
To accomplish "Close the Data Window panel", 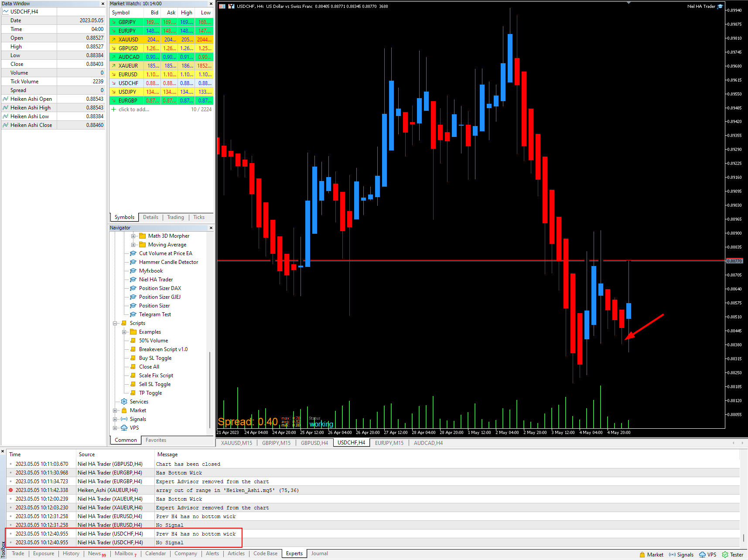I will coord(103,3).
